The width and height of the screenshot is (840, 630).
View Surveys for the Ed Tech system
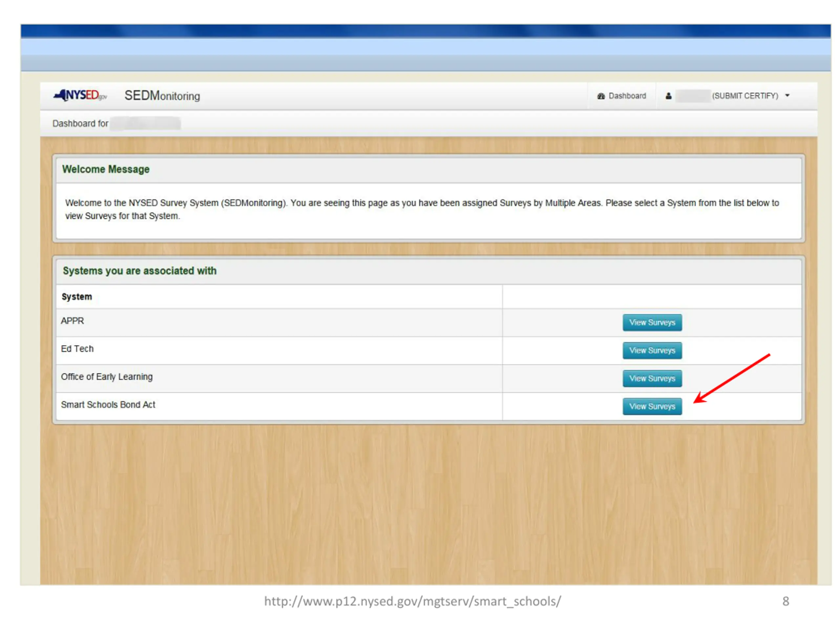coord(652,350)
